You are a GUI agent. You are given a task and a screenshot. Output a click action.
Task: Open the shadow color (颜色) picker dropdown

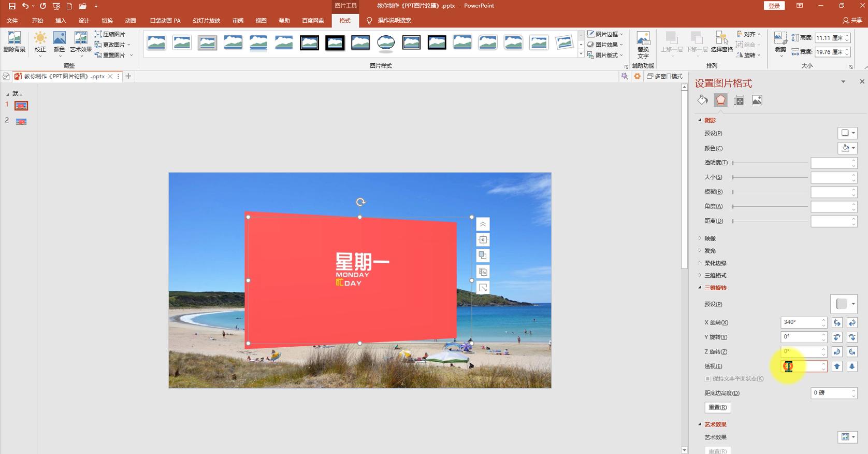coord(847,148)
